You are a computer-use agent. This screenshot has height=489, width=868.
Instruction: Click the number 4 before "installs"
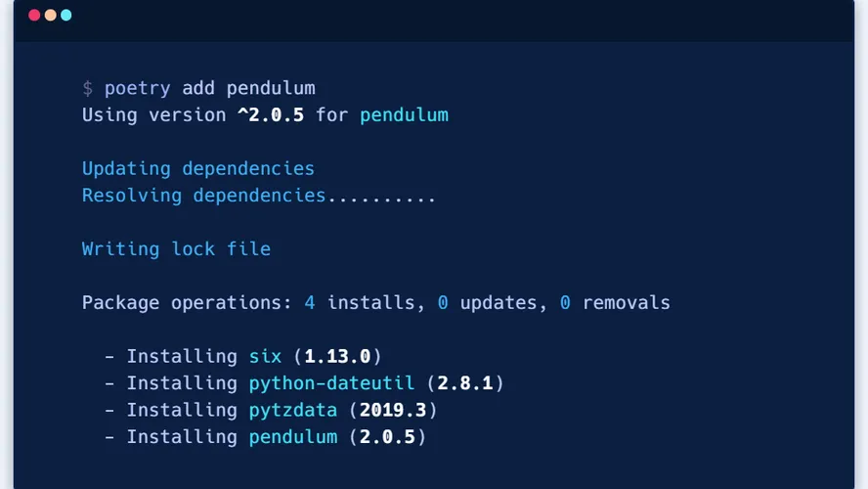coord(310,302)
